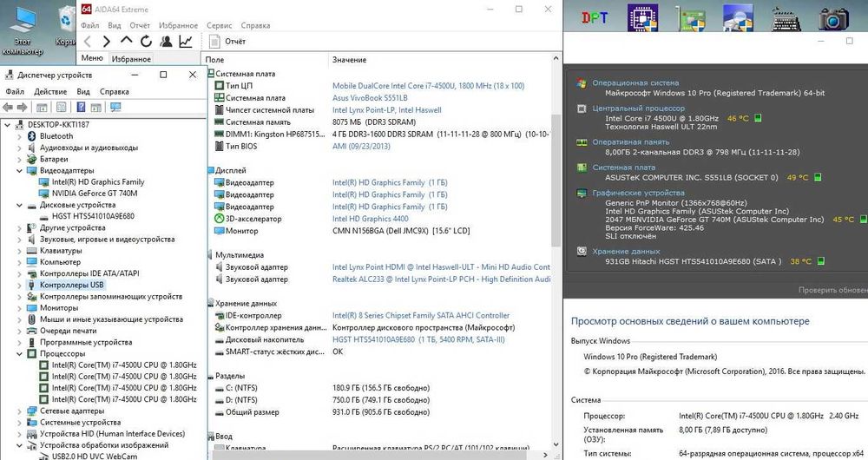Open Корзина recycle bin desktop icon

tap(66, 26)
